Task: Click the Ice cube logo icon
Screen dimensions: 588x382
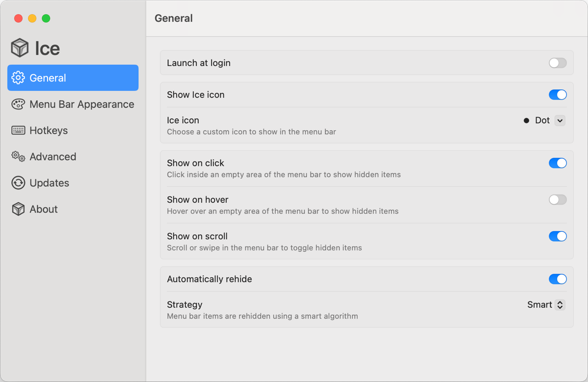Action: (x=20, y=48)
